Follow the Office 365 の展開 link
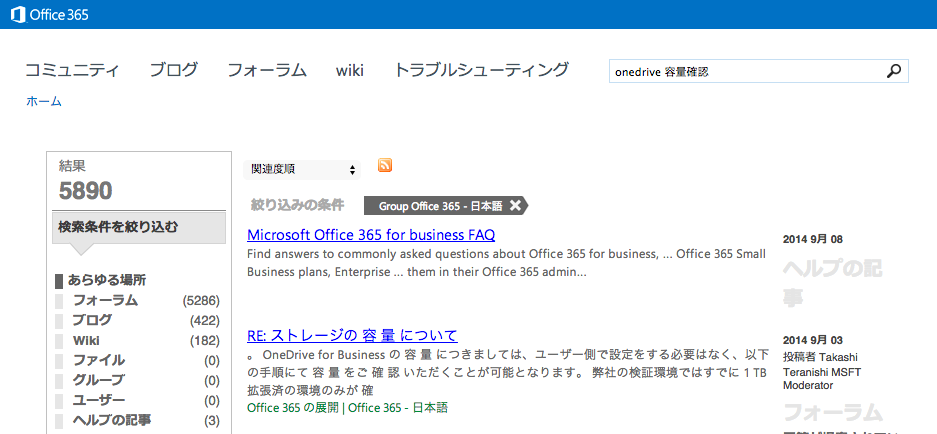 (293, 408)
